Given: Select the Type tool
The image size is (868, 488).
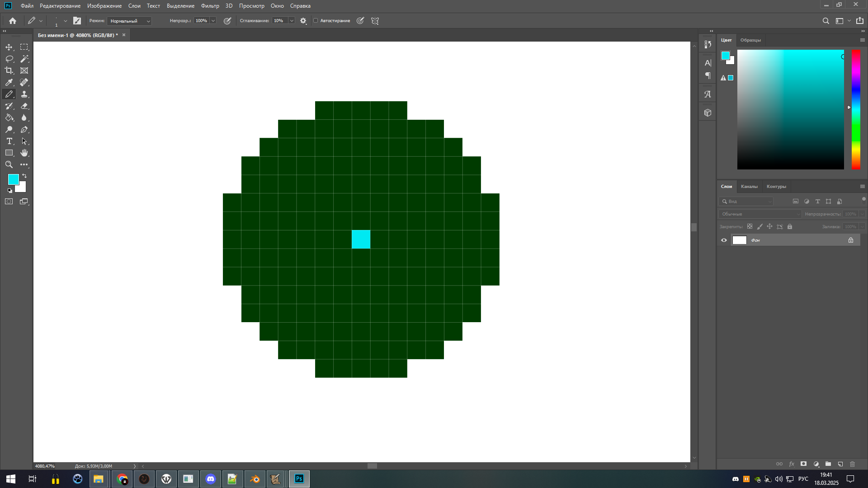Looking at the screenshot, I should (x=9, y=141).
